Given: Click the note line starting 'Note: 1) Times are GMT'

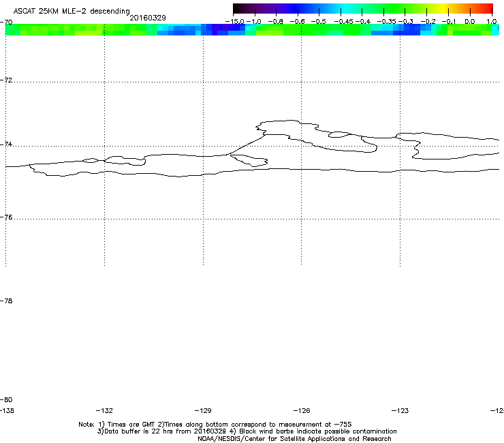Looking at the screenshot, I should click(x=215, y=425).
